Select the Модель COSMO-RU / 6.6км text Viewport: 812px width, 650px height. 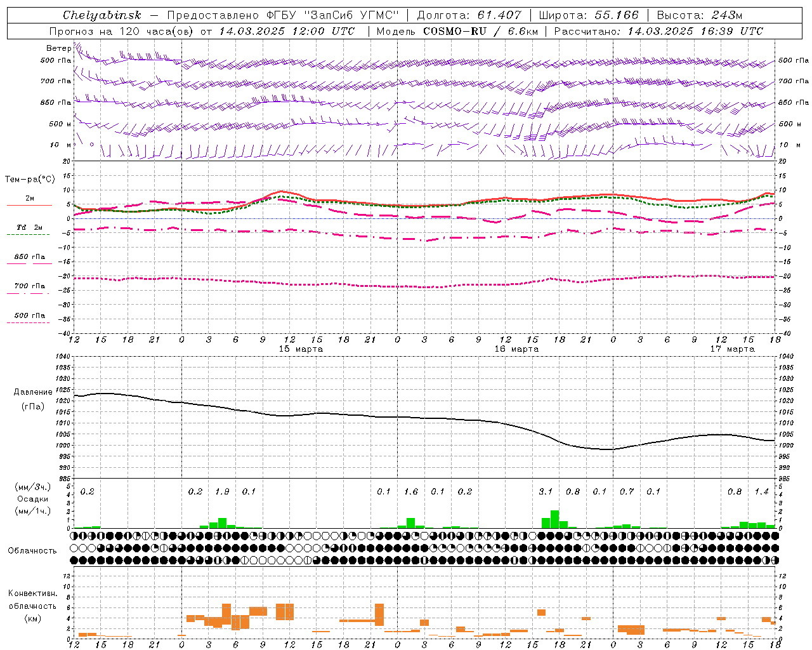(457, 31)
